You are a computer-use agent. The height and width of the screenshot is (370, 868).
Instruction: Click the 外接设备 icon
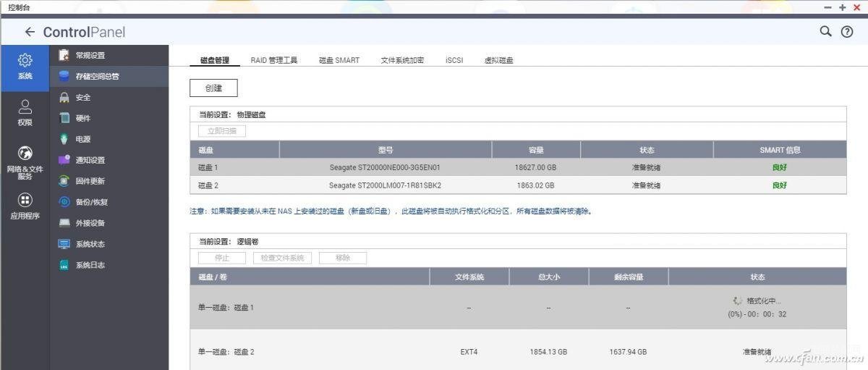tap(64, 223)
